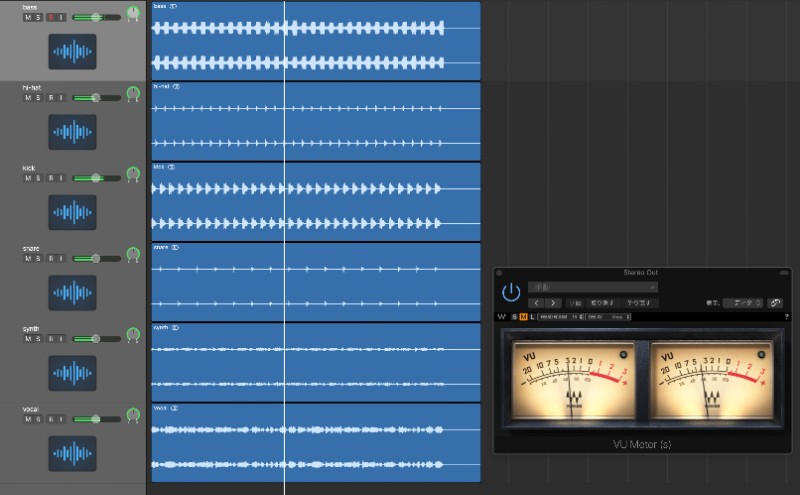Click the snare track waveform icon
This screenshot has height=495, width=800.
pyautogui.click(x=72, y=292)
